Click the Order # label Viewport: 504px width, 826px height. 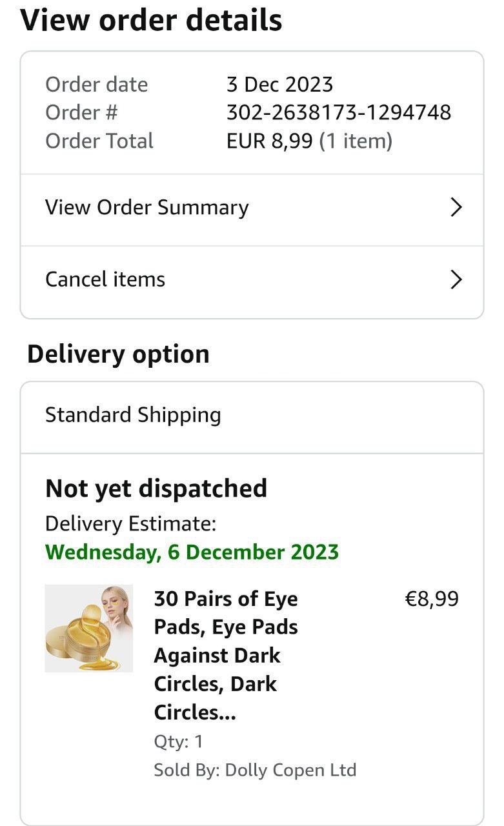point(81,113)
